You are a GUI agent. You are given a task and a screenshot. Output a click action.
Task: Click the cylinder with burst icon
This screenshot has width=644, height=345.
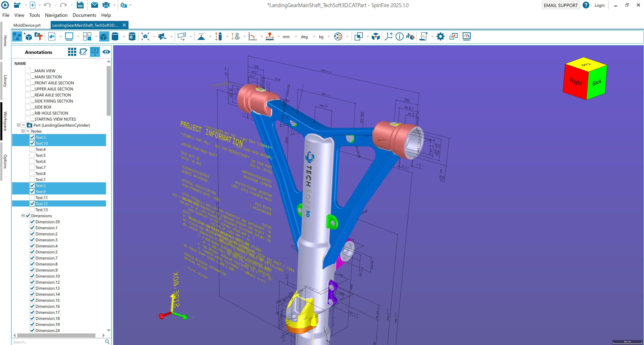(x=132, y=37)
